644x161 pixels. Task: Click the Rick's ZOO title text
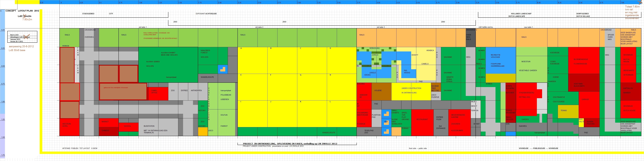point(14,35)
